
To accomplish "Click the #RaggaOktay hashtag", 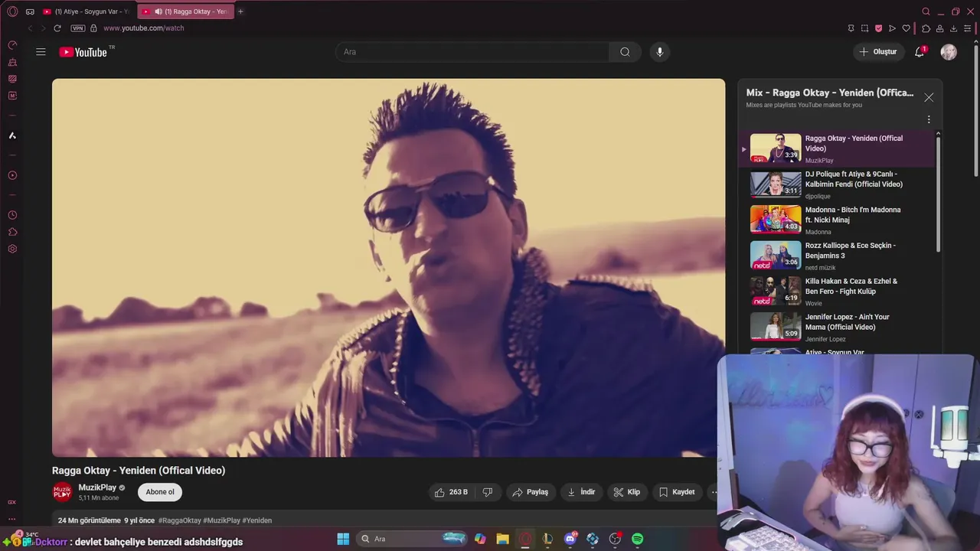I will (179, 520).
